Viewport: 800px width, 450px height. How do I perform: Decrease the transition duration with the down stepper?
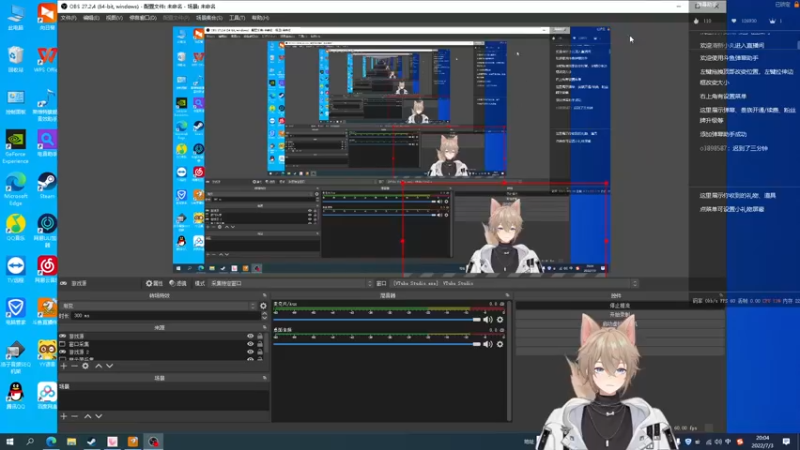point(264,317)
